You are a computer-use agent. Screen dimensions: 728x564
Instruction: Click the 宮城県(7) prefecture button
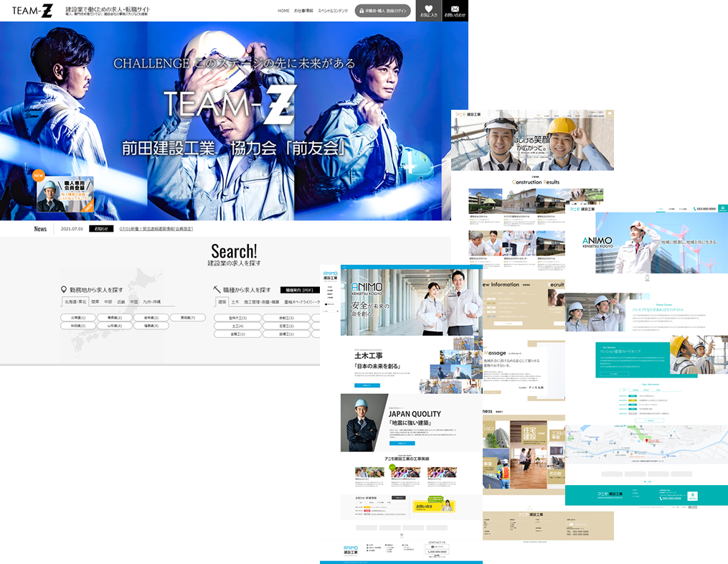188,317
